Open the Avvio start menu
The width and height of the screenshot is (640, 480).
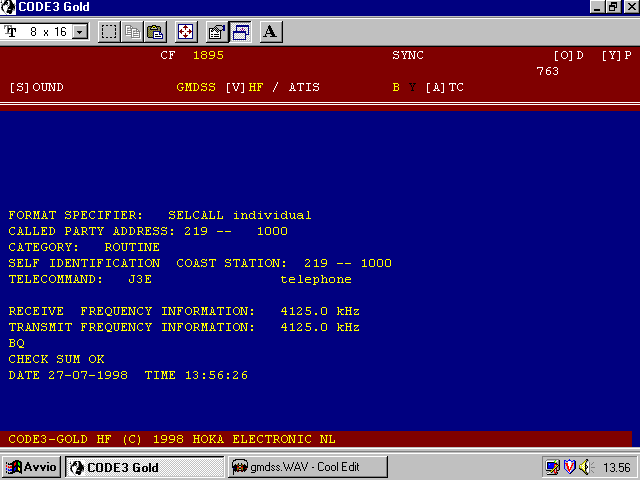[x=32, y=467]
